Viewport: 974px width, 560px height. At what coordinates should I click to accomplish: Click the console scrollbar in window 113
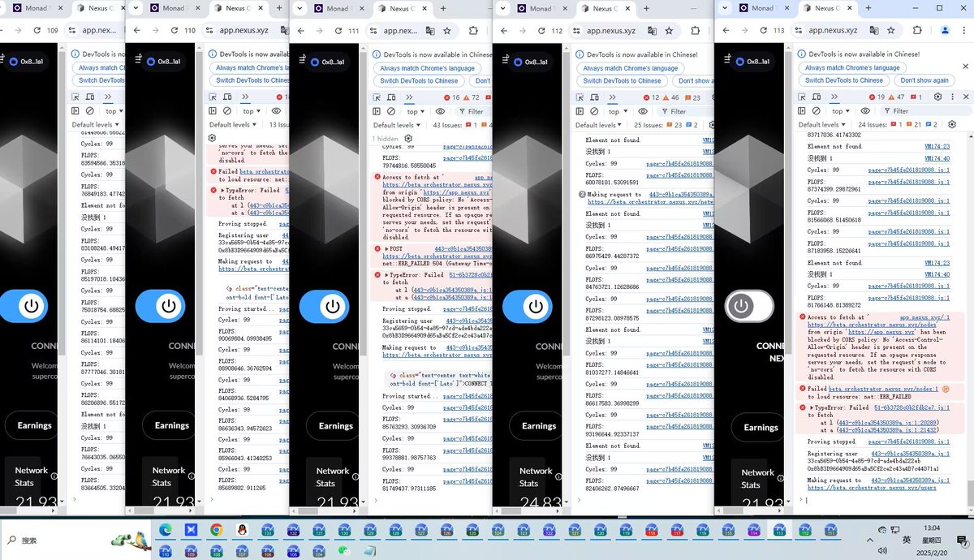pyautogui.click(x=971, y=492)
